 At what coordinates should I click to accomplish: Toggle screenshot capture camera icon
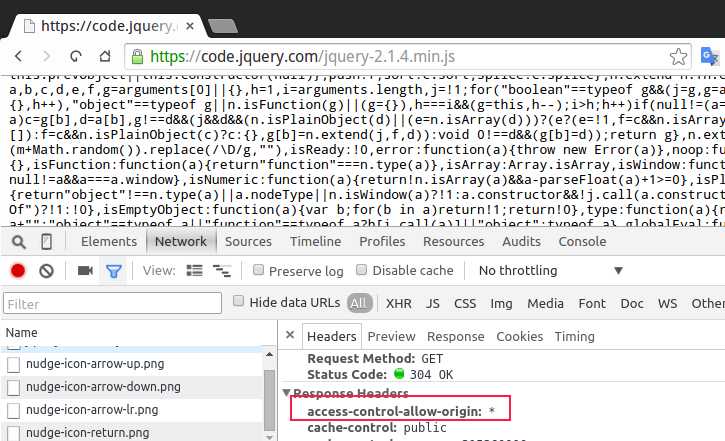(85, 270)
